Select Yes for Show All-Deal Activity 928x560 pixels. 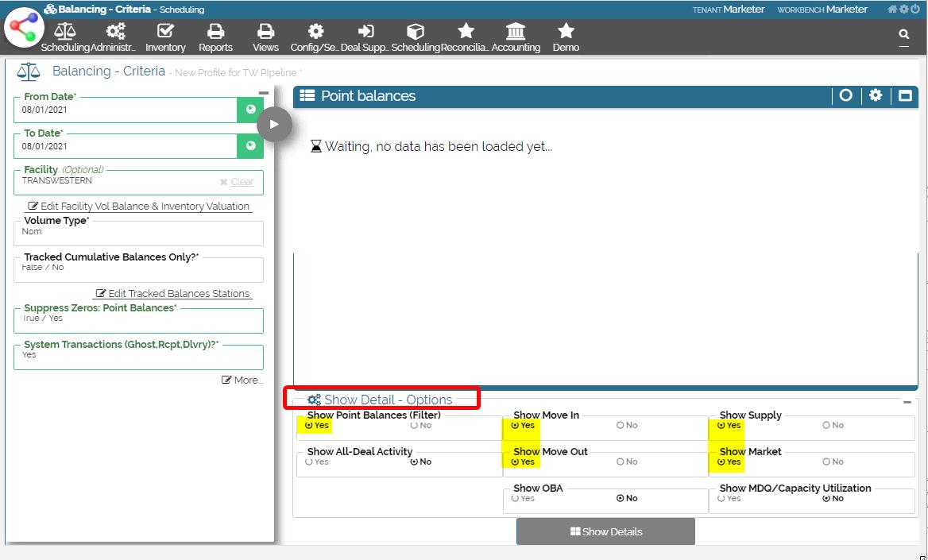point(309,462)
